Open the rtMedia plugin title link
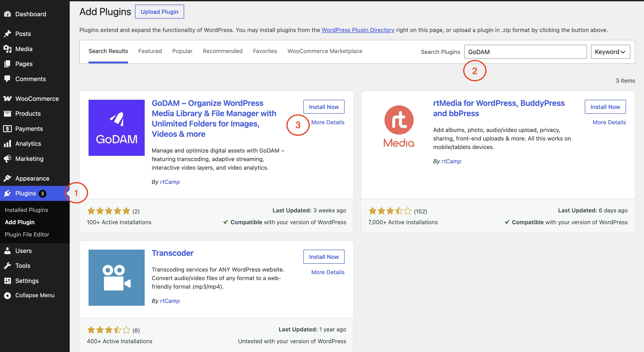644x352 pixels. 499,108
